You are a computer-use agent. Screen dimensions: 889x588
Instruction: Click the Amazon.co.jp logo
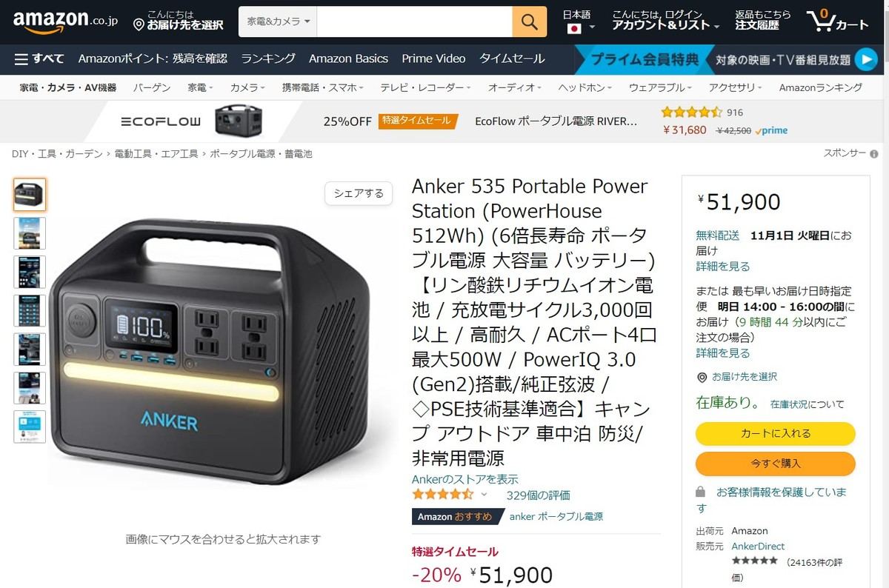65,21
